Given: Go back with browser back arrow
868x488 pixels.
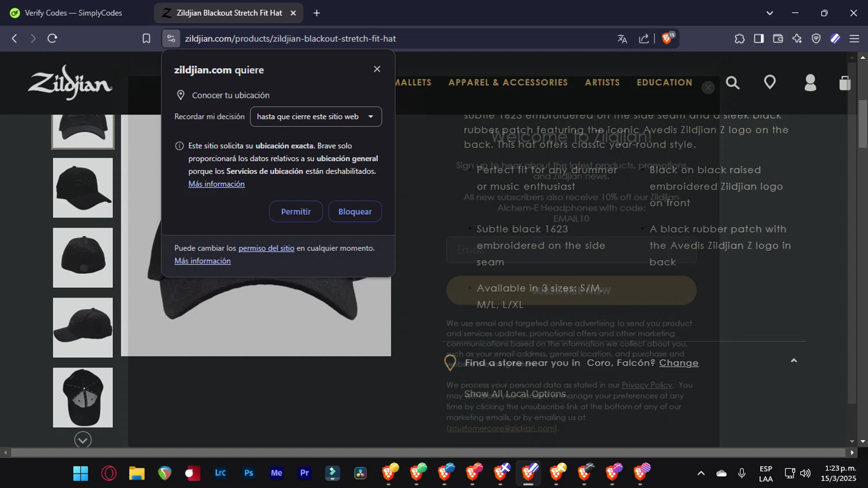Looking at the screenshot, I should point(14,38).
